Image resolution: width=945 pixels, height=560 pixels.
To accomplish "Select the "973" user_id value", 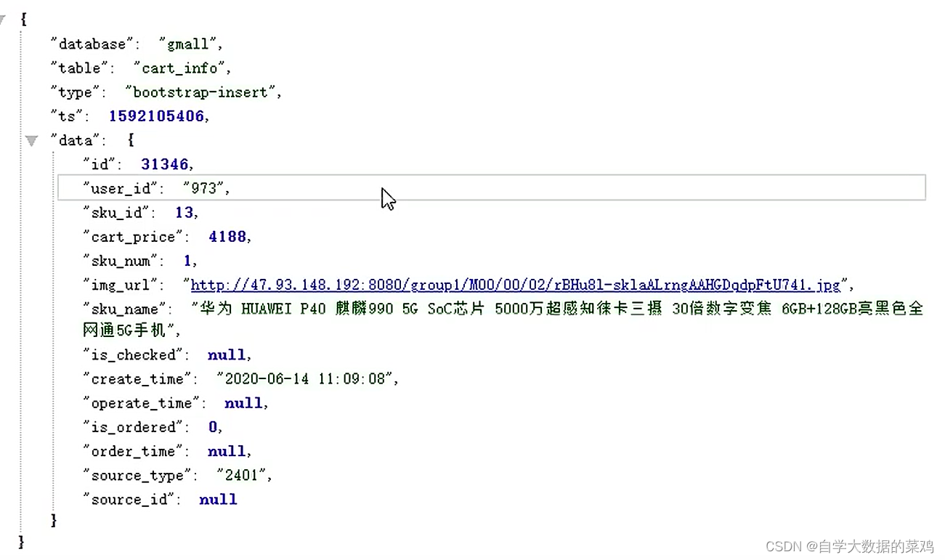I will [203, 188].
